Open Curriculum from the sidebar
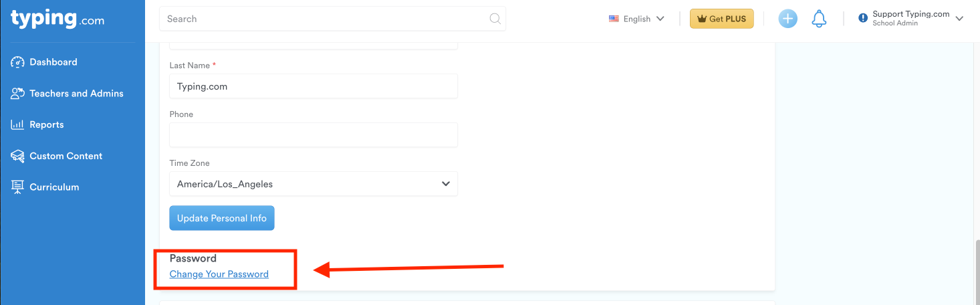 pyautogui.click(x=54, y=187)
